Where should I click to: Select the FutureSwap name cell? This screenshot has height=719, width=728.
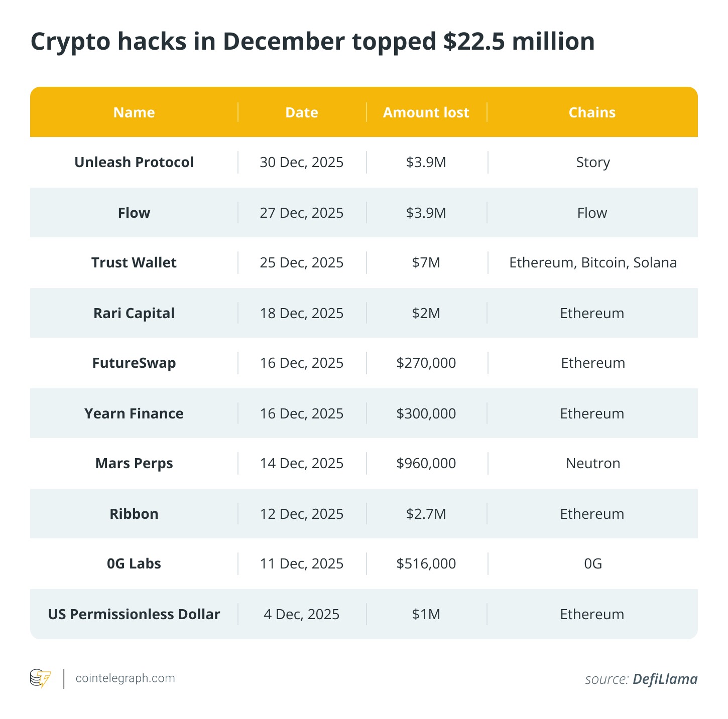point(134,363)
